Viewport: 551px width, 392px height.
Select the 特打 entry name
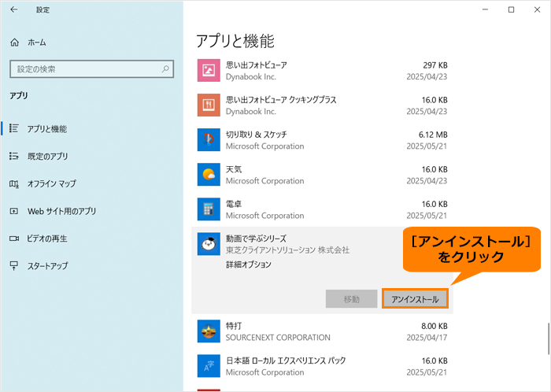click(x=234, y=326)
